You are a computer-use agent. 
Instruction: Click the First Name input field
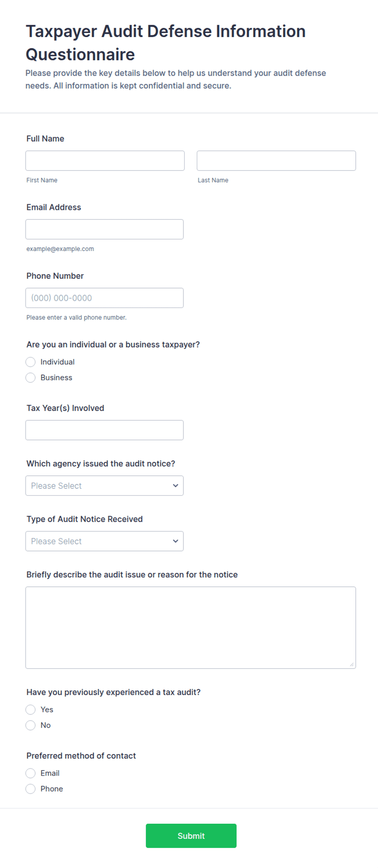pos(105,161)
